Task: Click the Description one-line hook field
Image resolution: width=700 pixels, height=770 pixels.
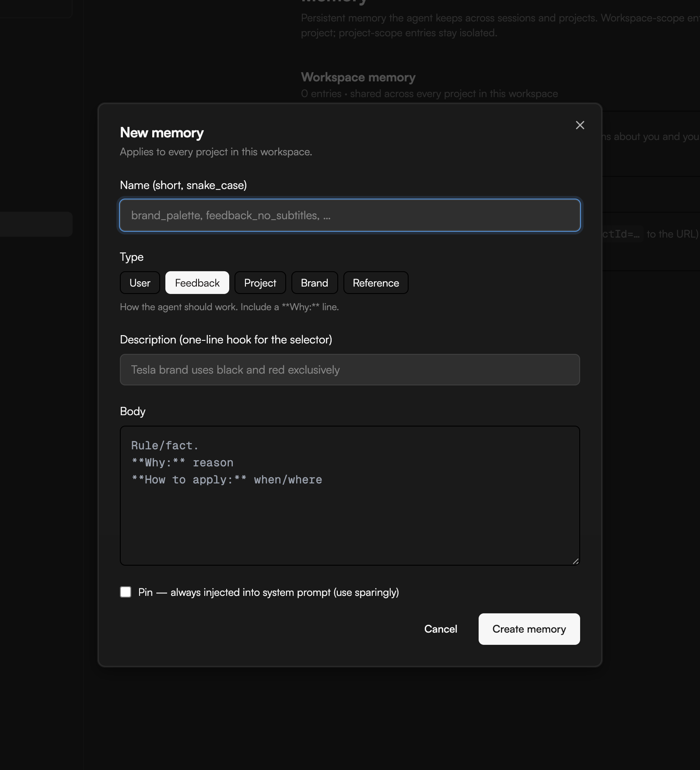Action: 350,370
